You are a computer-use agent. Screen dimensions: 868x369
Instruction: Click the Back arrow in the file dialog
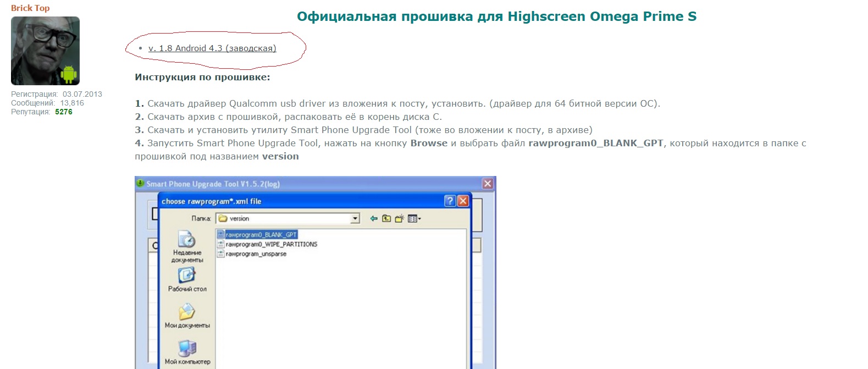pyautogui.click(x=374, y=219)
